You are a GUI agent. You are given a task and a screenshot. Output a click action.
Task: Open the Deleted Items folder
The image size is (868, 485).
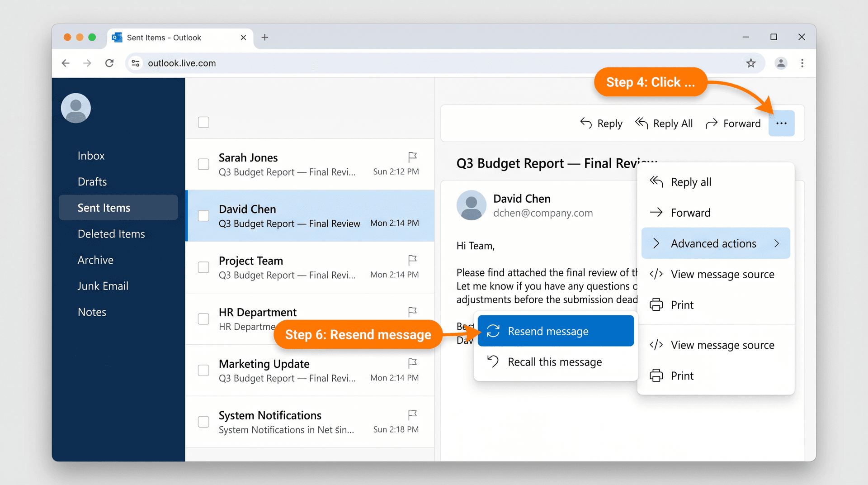111,234
